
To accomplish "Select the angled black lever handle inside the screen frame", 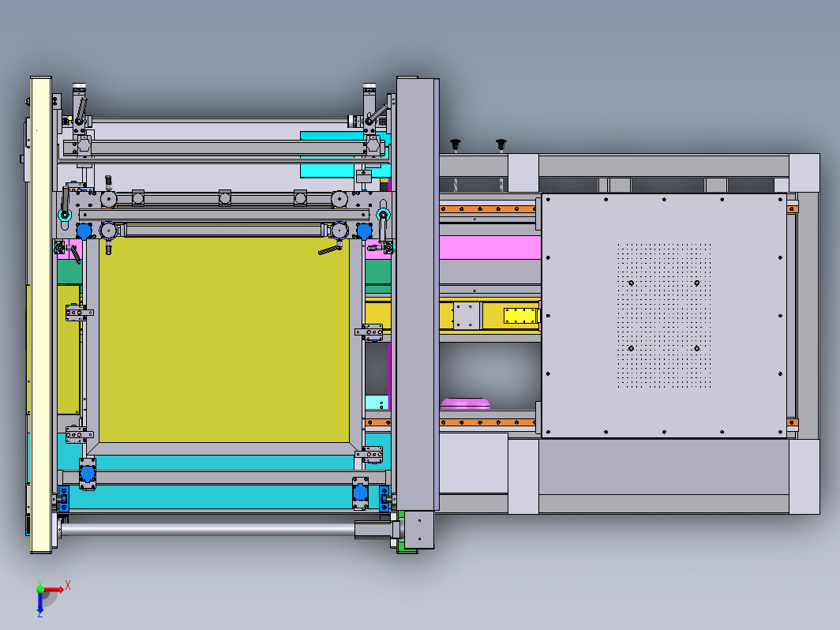I will point(330,249).
